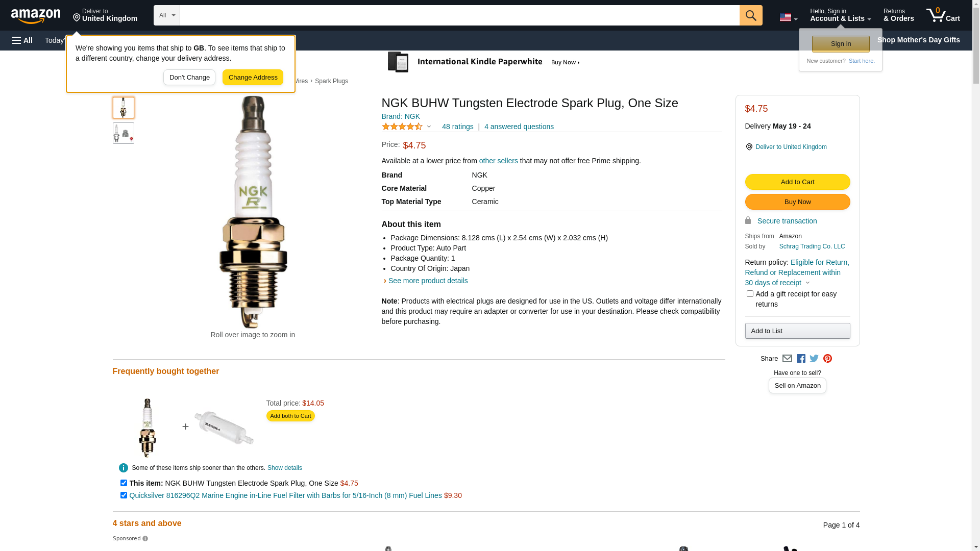
Task: Open the other sellers link
Action: click(x=498, y=161)
